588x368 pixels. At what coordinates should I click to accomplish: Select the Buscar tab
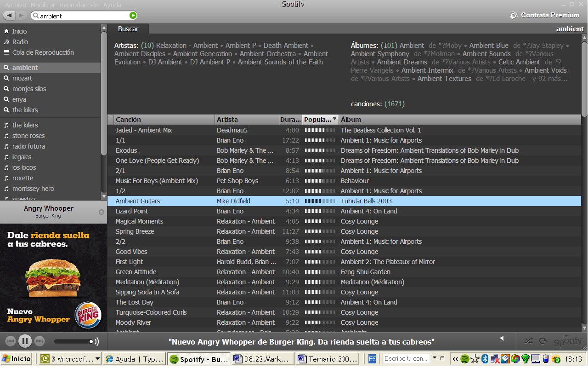click(x=128, y=29)
